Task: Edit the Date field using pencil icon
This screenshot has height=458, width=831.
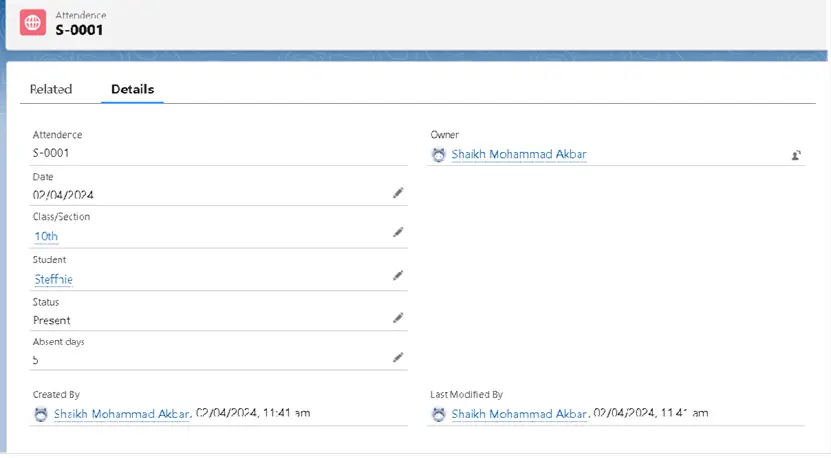Action: [398, 193]
